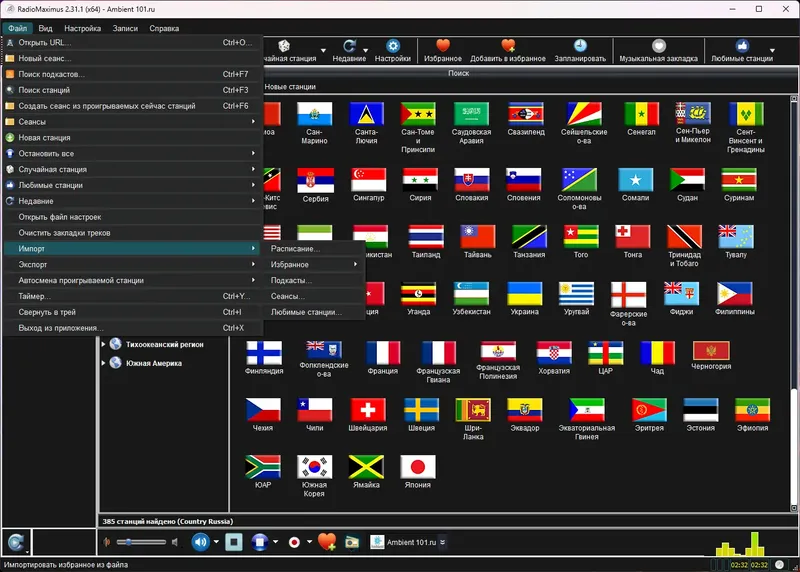This screenshot has width=800, height=572.
Task: Click the flag list vertical scrollbar
Action: (x=793, y=304)
